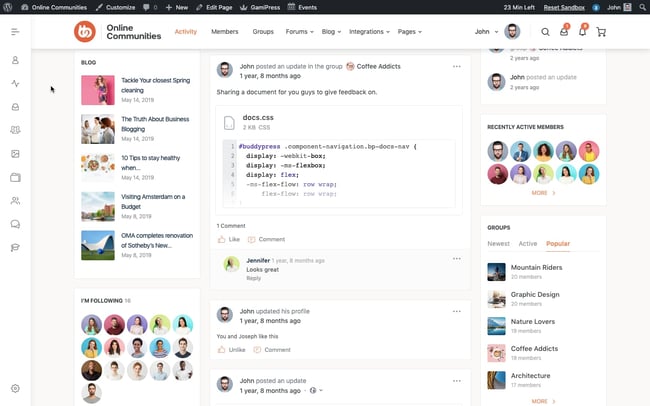
Task: Open the search icon in header
Action: tap(545, 32)
